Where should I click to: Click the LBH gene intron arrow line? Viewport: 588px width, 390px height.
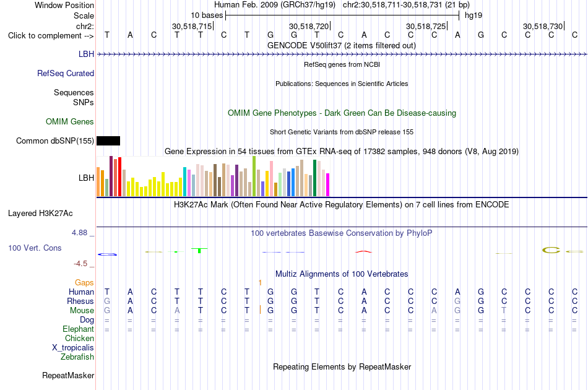[x=342, y=54]
